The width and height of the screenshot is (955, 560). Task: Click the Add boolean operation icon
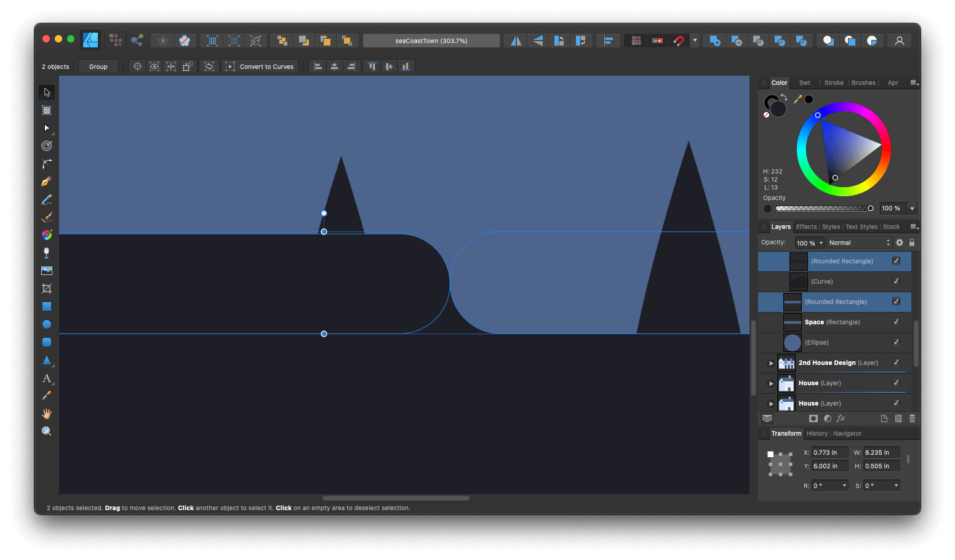click(714, 40)
